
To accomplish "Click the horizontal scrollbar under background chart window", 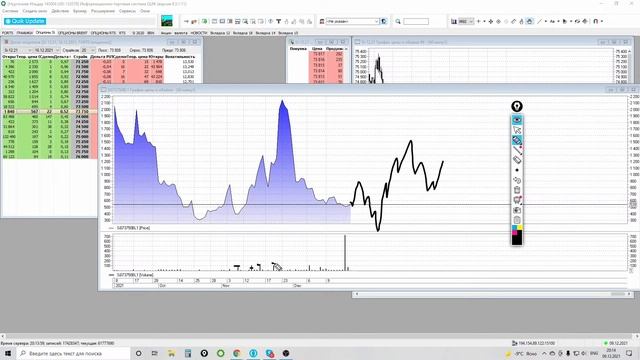I will 493,294.
